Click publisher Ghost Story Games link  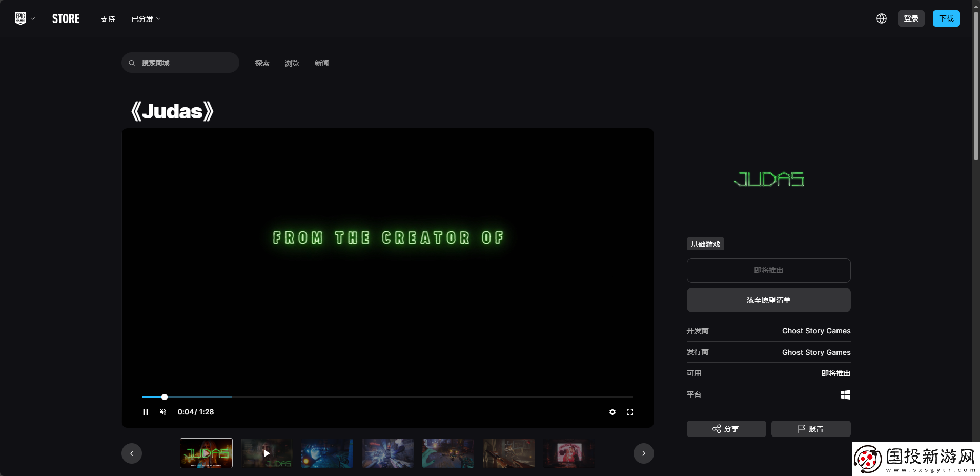816,352
